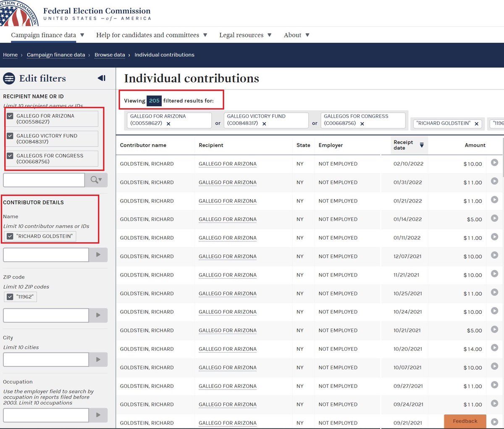
Task: Expand details for 11/21/2021 row
Action: (495, 274)
